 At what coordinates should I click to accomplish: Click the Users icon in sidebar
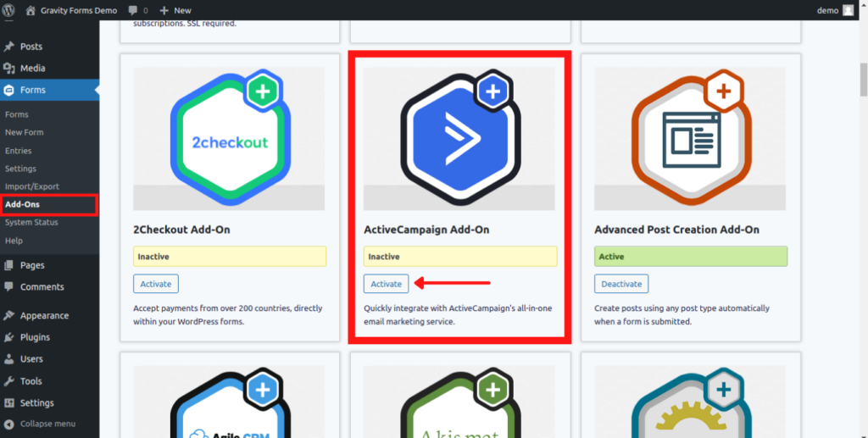coord(8,359)
